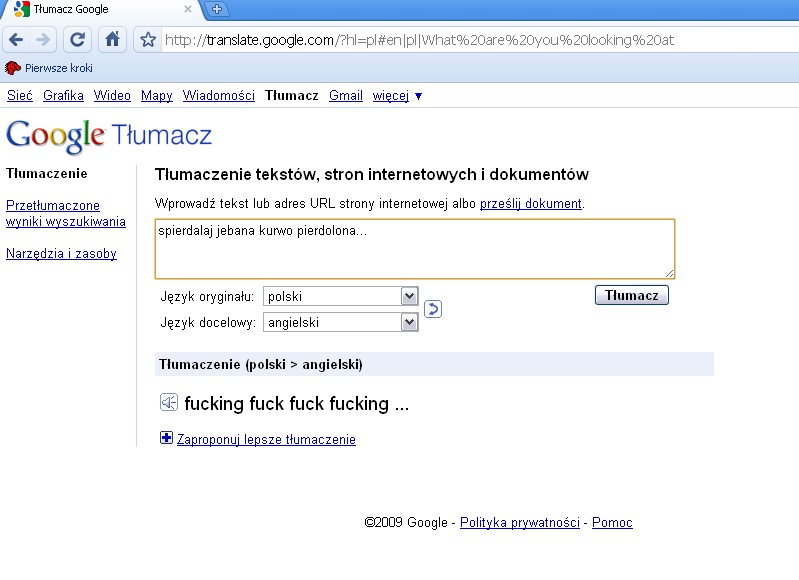This screenshot has height=580, width=799.
Task: Open Grafika in the top navigation
Action: (x=63, y=96)
